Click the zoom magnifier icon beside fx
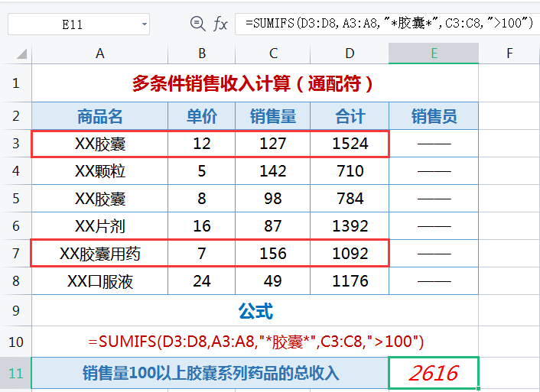Viewport: 540px width, 392px height. [x=197, y=24]
